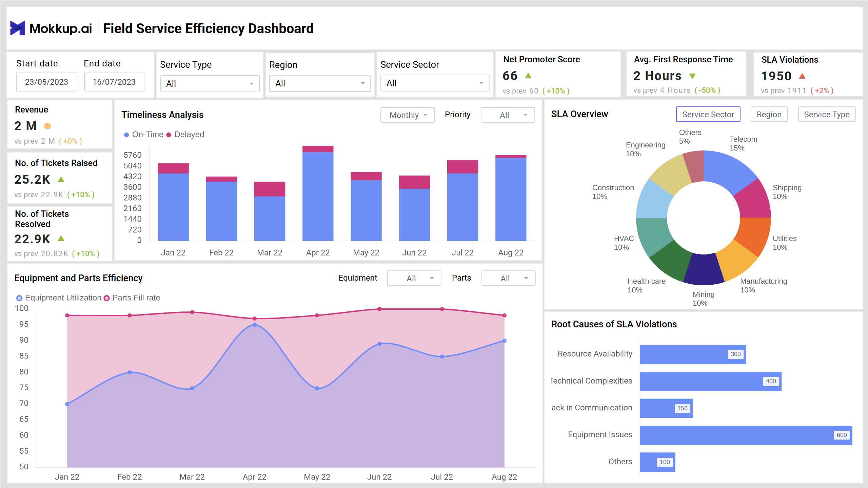The height and width of the screenshot is (488, 868).
Task: Click the Aug 22 Equipment Utilization data point
Action: click(505, 341)
